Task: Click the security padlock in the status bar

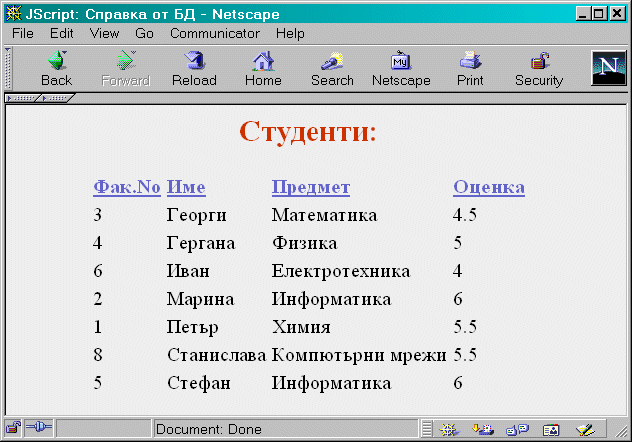Action: click(13, 428)
